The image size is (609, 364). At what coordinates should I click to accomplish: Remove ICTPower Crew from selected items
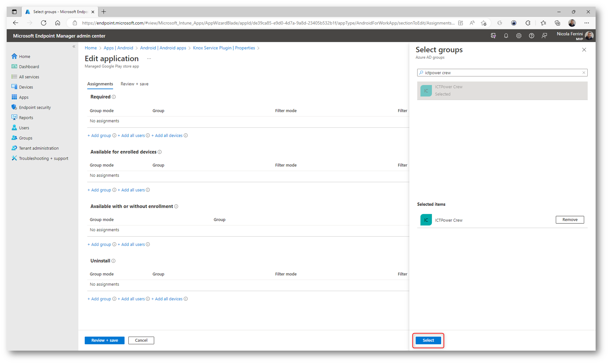570,220
